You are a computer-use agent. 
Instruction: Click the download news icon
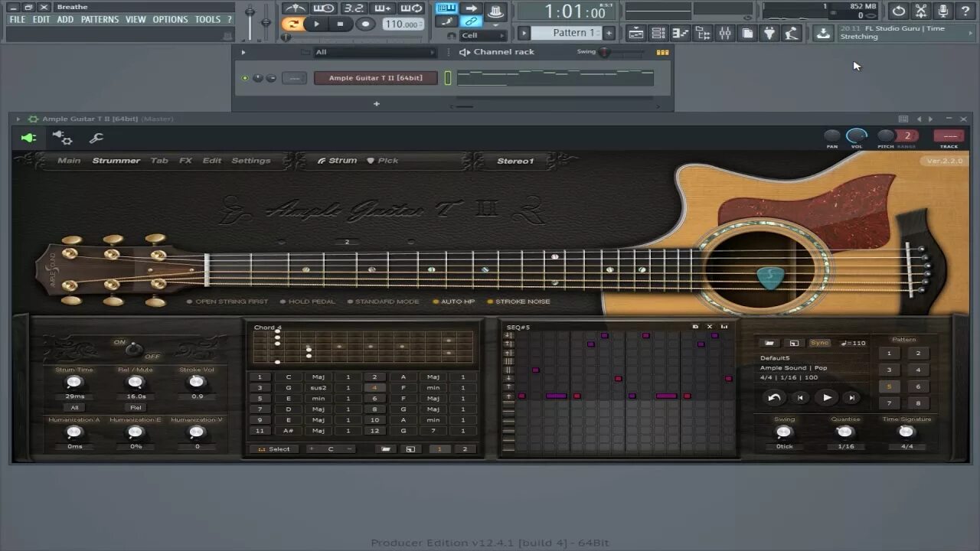click(x=822, y=33)
